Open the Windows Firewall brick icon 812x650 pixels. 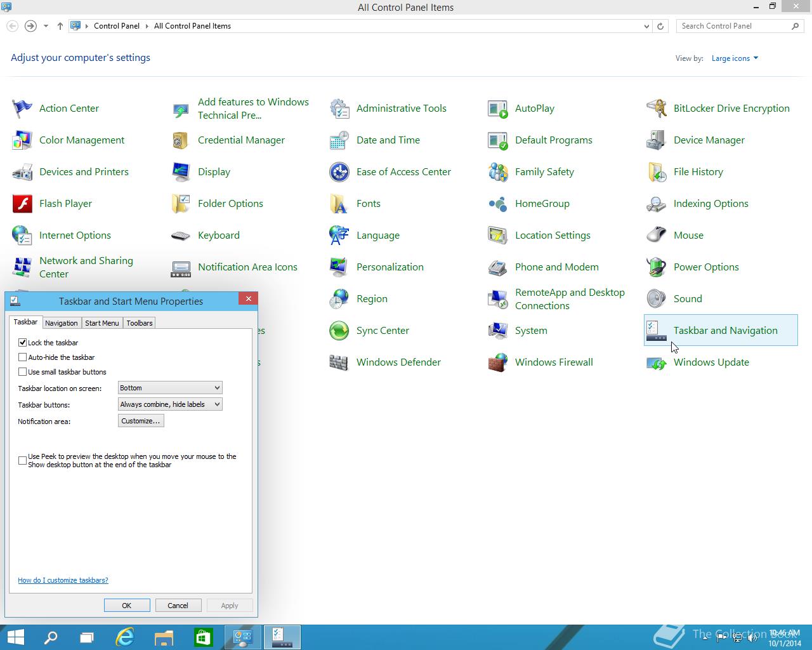click(498, 362)
